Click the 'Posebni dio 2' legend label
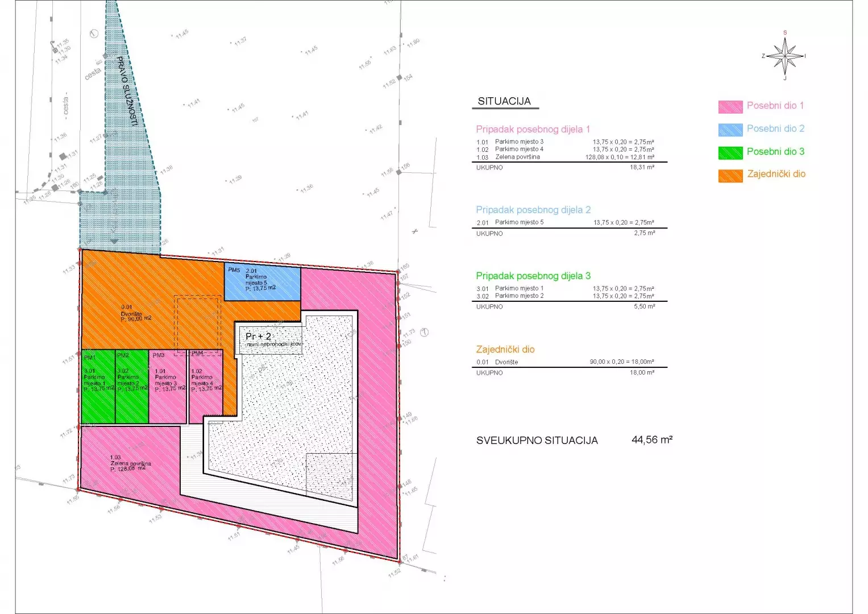The image size is (868, 614). point(775,128)
